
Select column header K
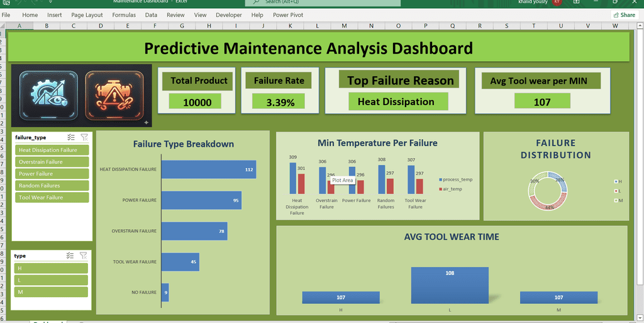(x=291, y=26)
